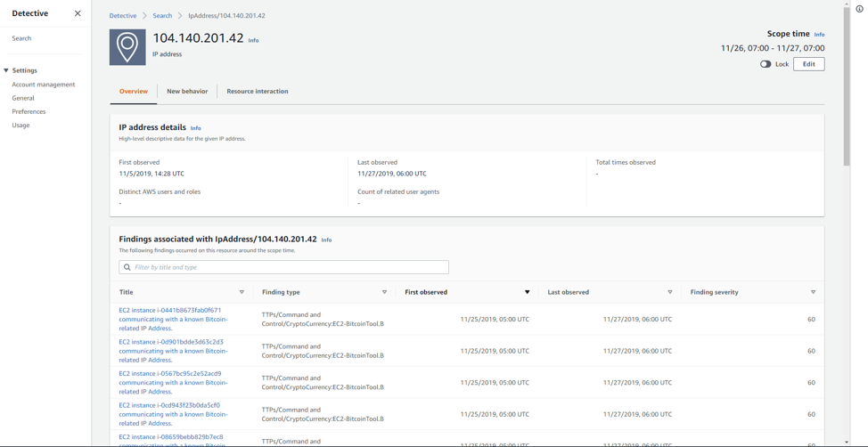
Task: Click Info link beside IP address details
Action: click(195, 128)
